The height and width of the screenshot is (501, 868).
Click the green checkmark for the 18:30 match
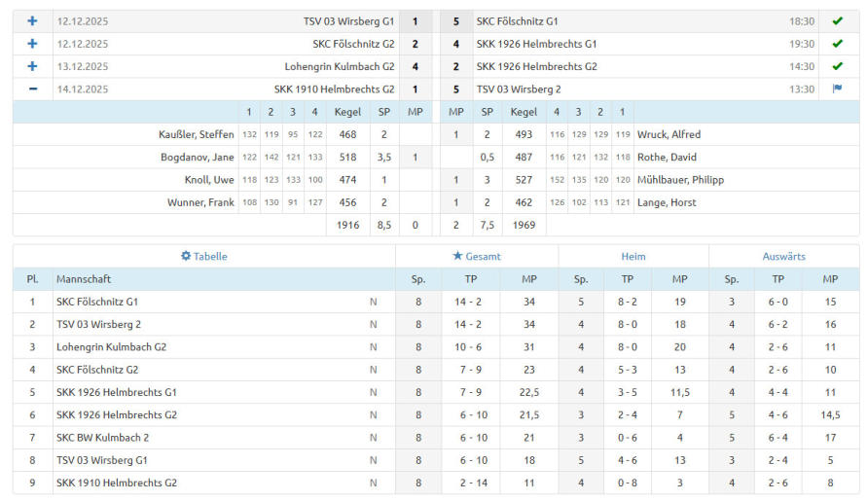(837, 20)
